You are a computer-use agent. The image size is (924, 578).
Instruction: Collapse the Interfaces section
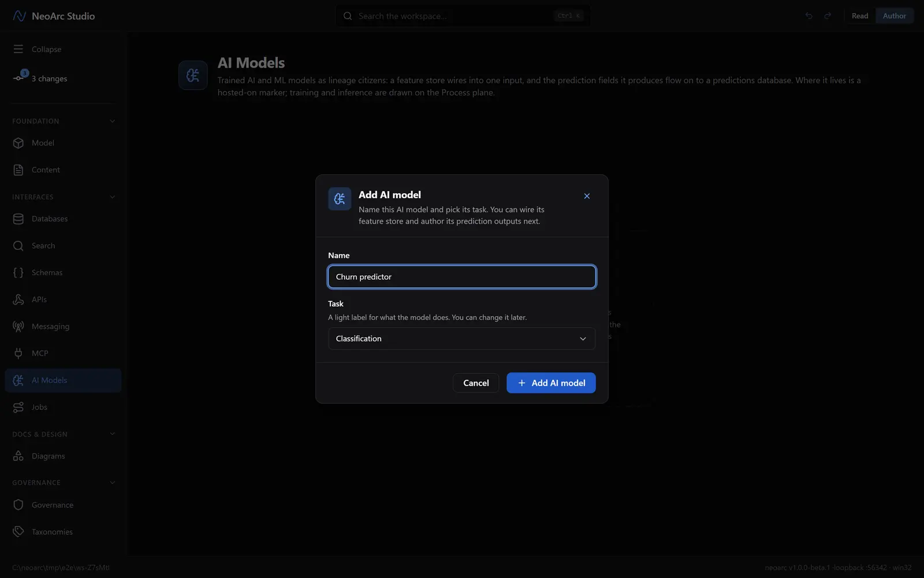click(112, 197)
